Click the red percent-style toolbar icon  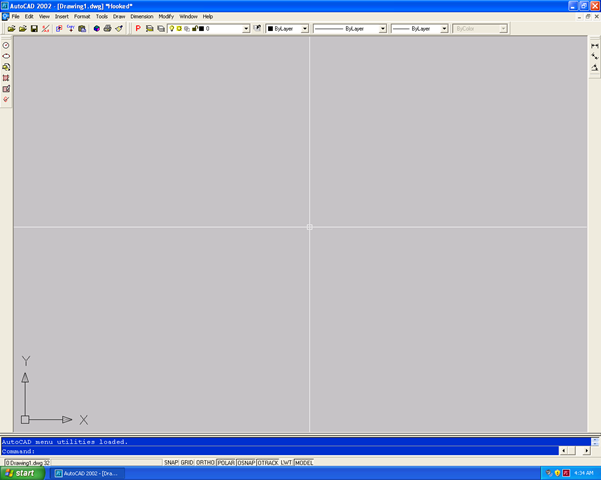pos(46,29)
